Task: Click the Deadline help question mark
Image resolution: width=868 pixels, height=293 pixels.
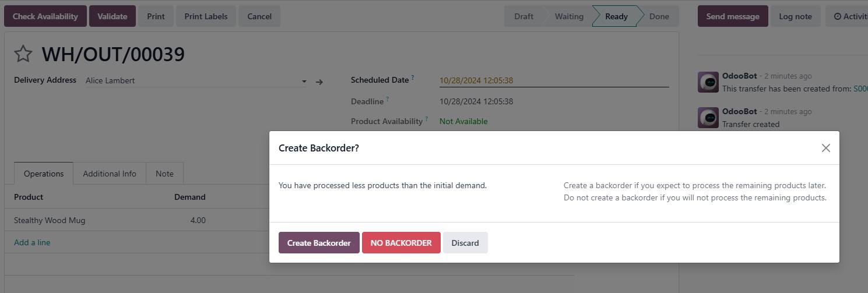Action: [387, 99]
